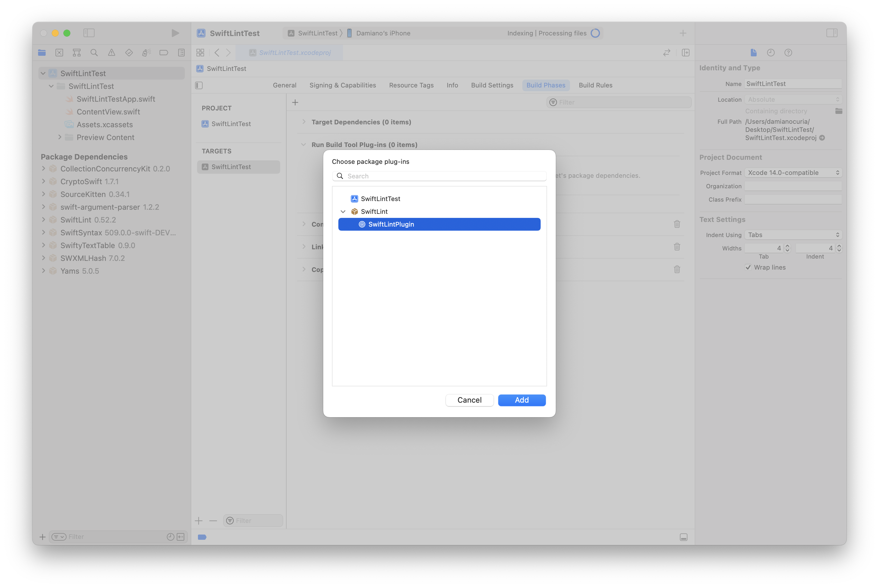This screenshot has height=588, width=879.
Task: Open ContentView.swift in navigator
Action: (108, 112)
